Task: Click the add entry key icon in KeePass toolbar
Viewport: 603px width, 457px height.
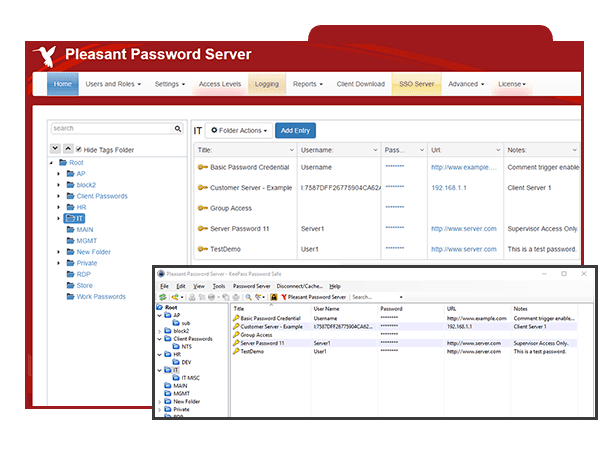Action: click(x=175, y=297)
